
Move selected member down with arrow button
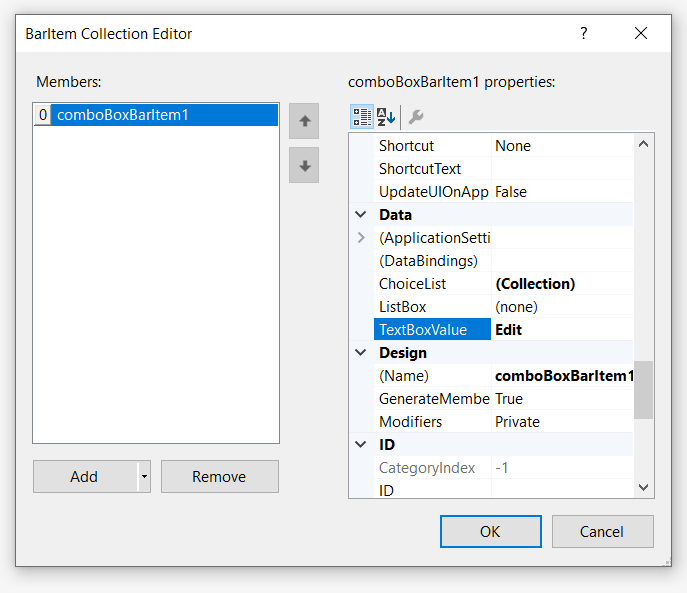[x=304, y=165]
